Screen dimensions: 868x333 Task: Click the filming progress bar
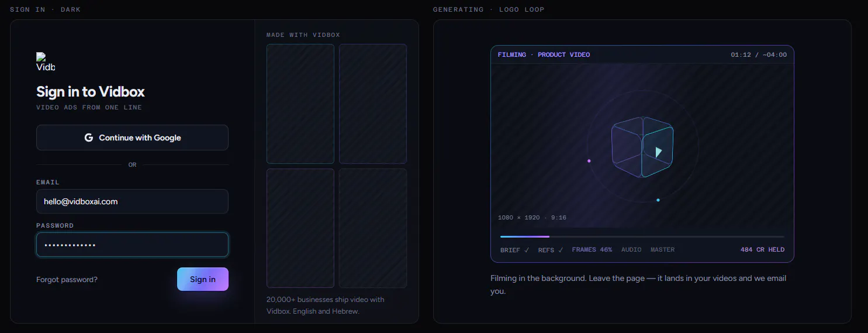click(642, 236)
